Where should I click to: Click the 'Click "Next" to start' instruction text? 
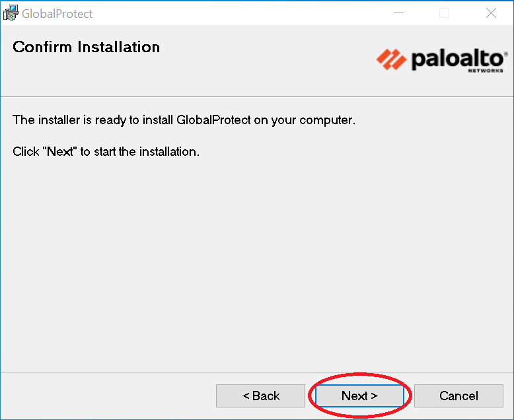coord(106,152)
